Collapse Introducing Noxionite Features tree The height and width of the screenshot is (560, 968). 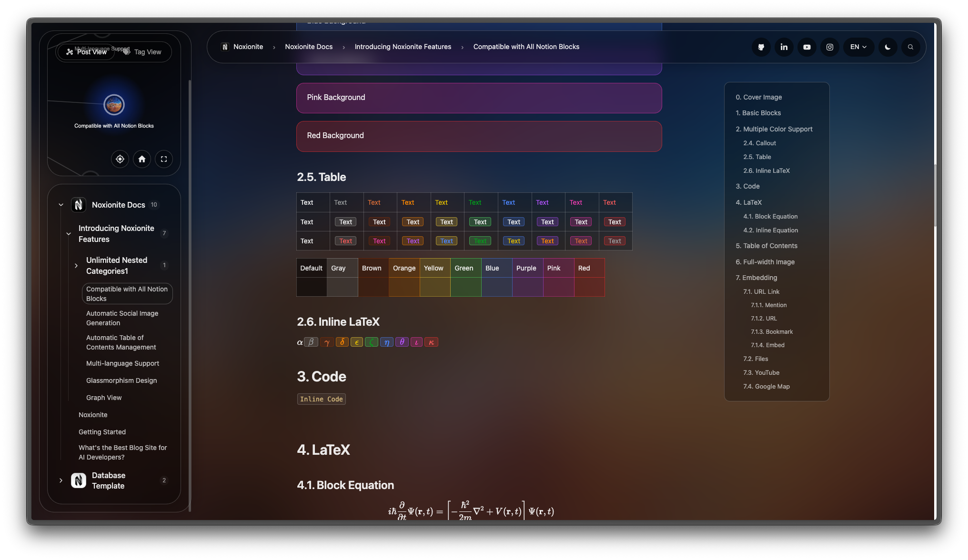click(x=69, y=234)
